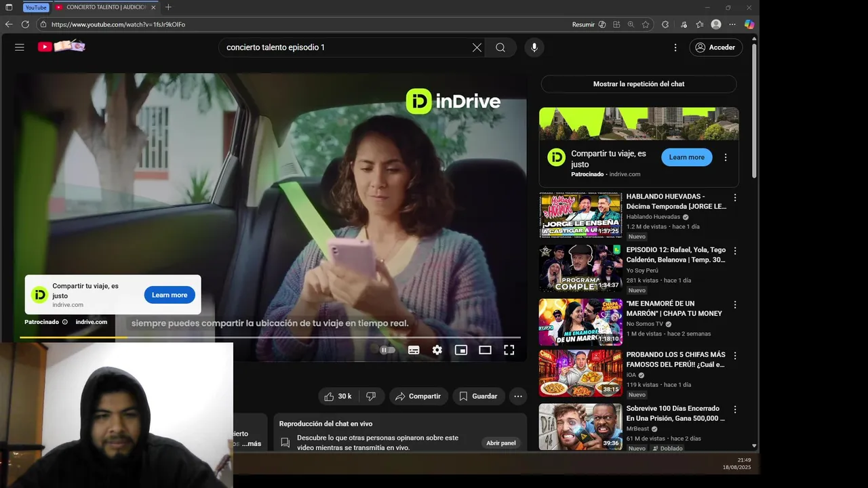
Task: Open Copilot sidebar icon
Action: coord(749,24)
